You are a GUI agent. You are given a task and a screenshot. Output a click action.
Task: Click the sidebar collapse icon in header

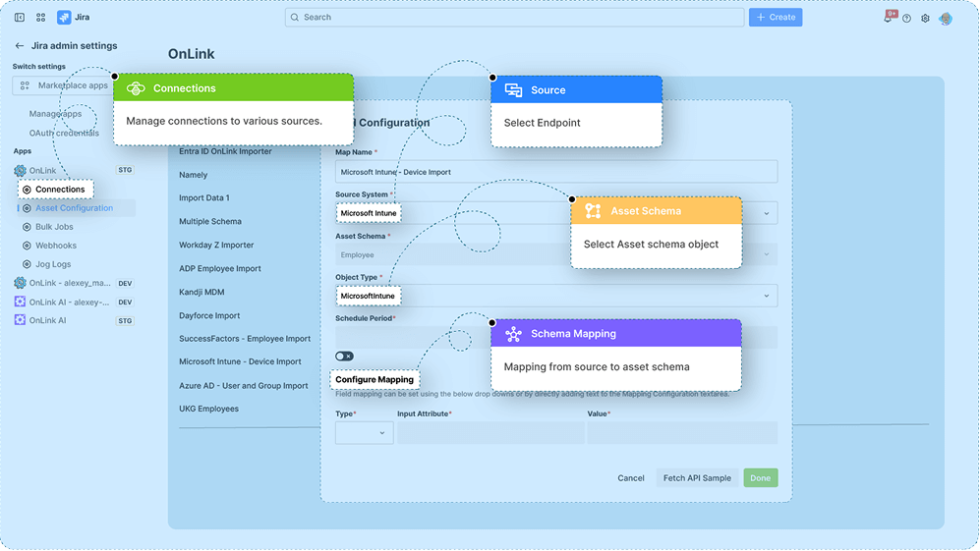coord(20,18)
